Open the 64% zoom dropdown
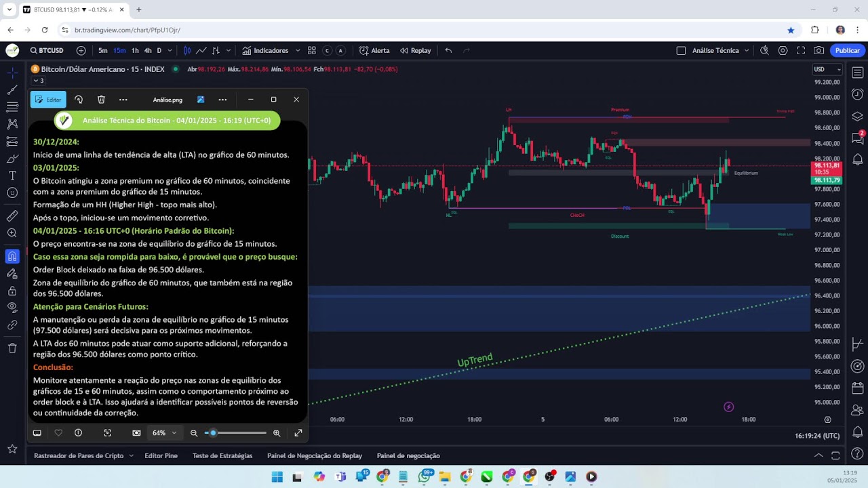The width and height of the screenshot is (868, 488). tap(165, 432)
